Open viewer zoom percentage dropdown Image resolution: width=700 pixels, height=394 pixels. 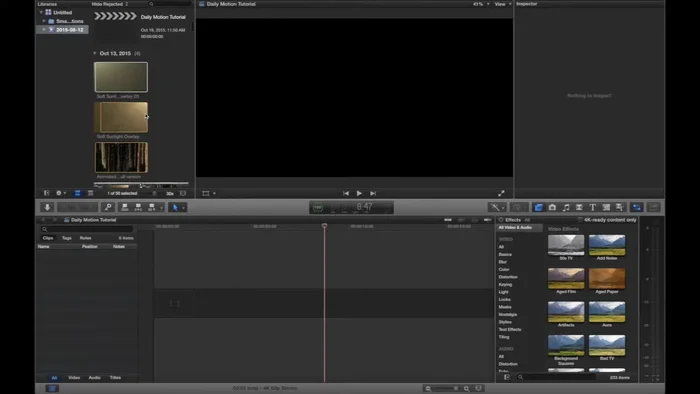click(481, 4)
